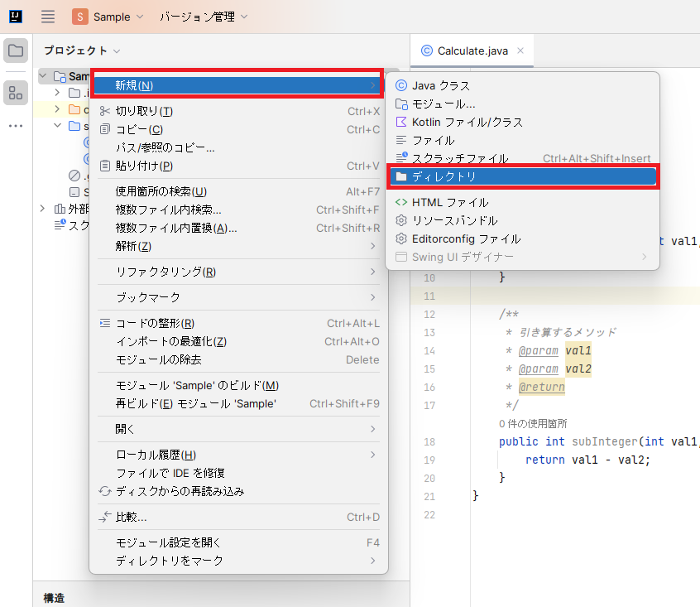The height and width of the screenshot is (607, 700).
Task: Click the scissors icon beside 切り取り
Action: (104, 112)
